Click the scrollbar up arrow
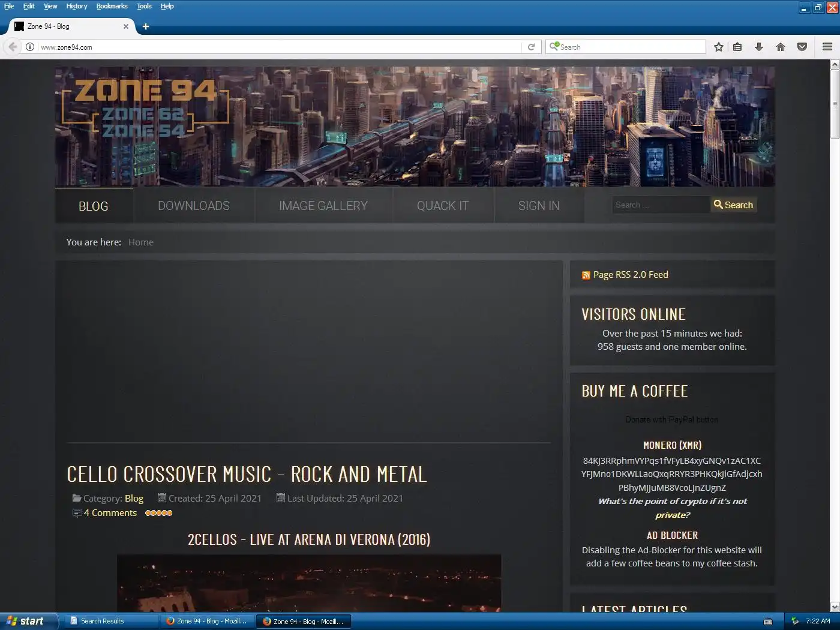 [x=835, y=65]
